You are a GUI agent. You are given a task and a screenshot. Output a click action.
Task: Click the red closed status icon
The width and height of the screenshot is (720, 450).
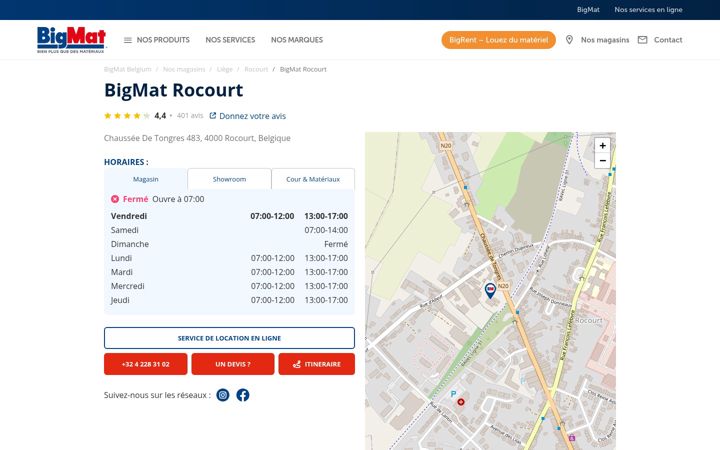[115, 199]
